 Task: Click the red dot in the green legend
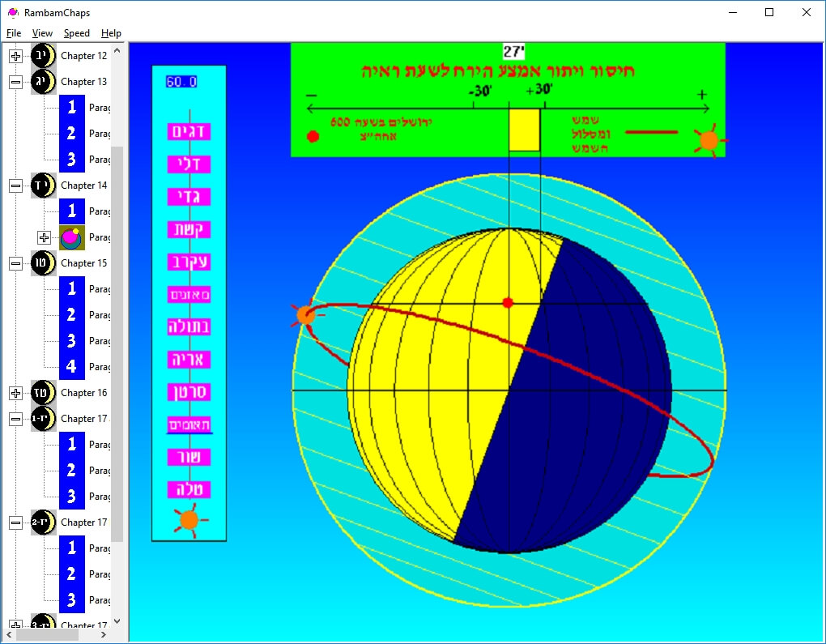(313, 136)
